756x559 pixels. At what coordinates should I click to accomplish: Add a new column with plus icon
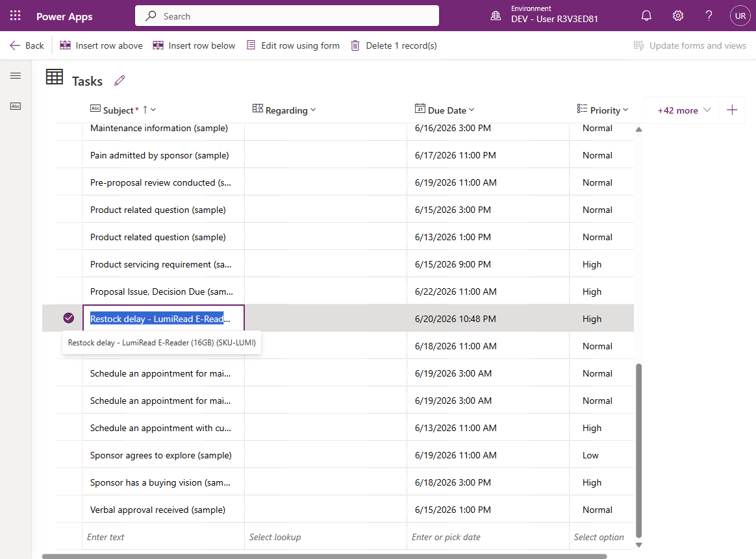(732, 110)
